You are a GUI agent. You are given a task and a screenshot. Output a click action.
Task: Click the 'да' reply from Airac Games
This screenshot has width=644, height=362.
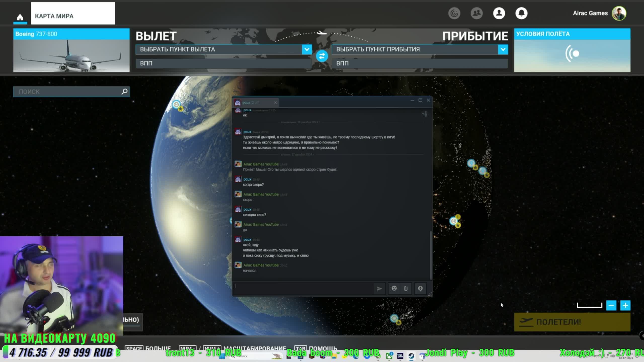245,230
